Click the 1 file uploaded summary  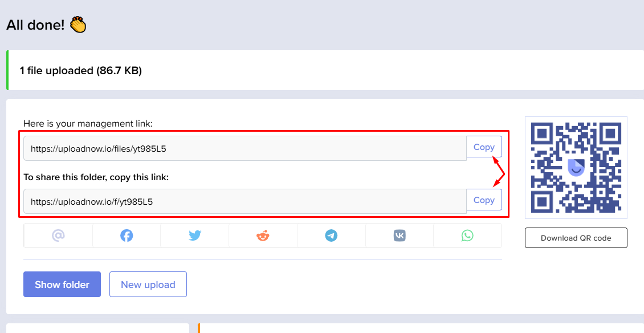81,70
